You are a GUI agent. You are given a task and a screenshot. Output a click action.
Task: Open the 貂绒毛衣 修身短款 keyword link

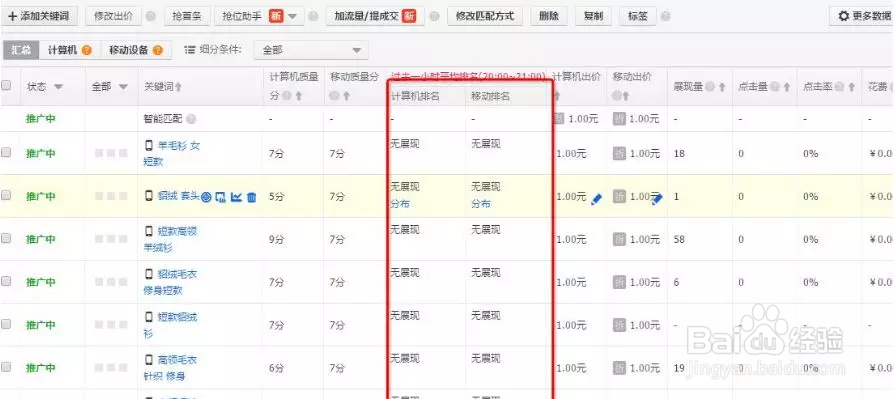(x=171, y=283)
